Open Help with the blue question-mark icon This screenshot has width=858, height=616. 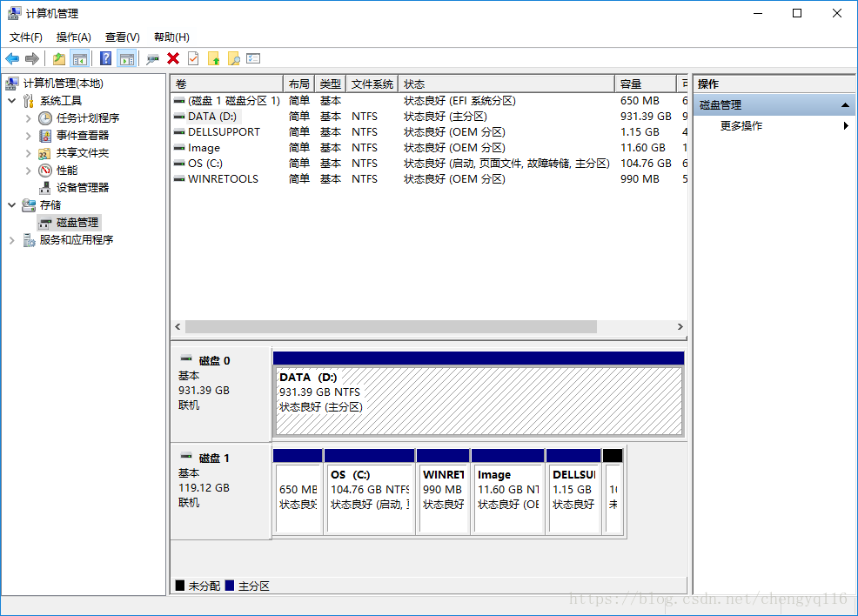pos(105,58)
